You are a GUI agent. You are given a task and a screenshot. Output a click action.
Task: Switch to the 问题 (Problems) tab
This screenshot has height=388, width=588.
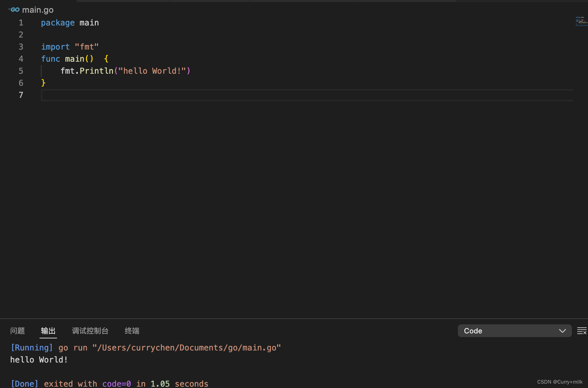[x=17, y=331]
